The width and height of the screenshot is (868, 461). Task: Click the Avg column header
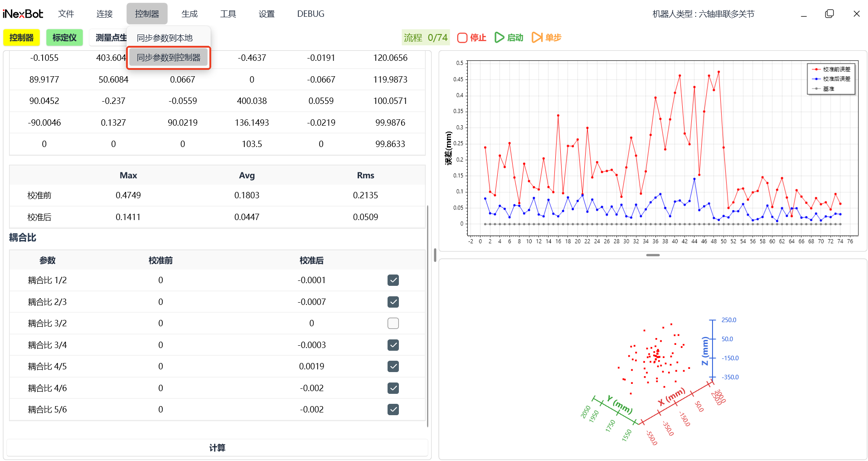point(247,176)
